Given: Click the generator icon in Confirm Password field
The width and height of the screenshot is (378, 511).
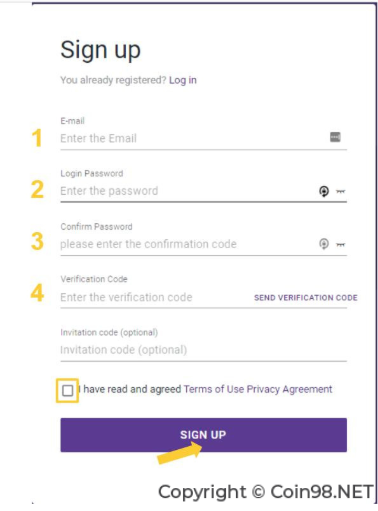Looking at the screenshot, I should tap(324, 244).
